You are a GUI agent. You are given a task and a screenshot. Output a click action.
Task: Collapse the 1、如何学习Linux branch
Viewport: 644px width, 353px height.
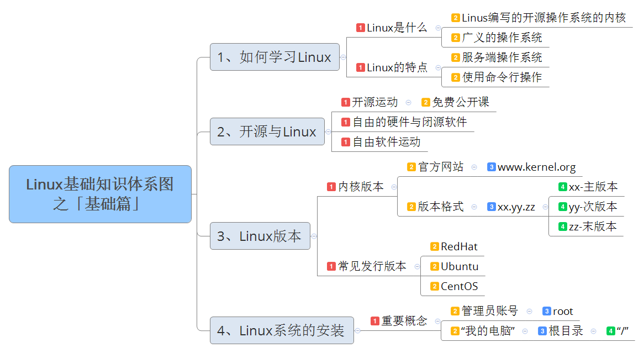point(344,57)
